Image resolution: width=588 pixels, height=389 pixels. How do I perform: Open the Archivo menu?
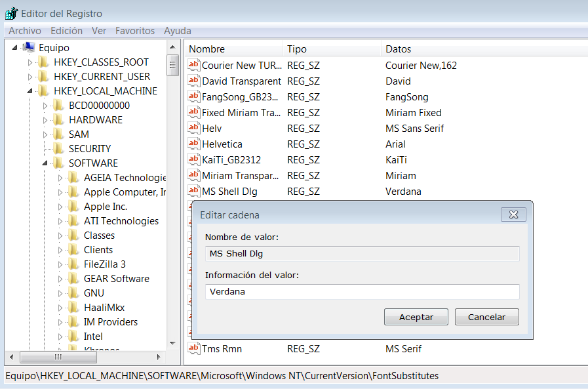25,31
